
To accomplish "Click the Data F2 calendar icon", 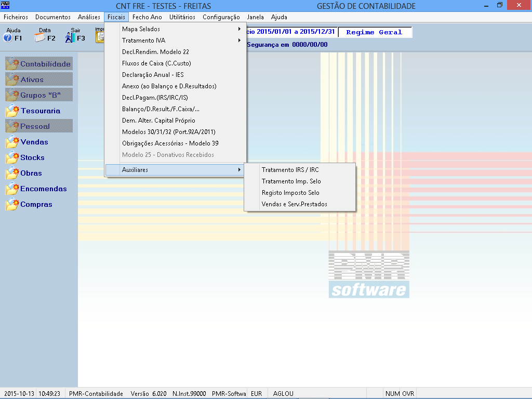I will [x=39, y=38].
